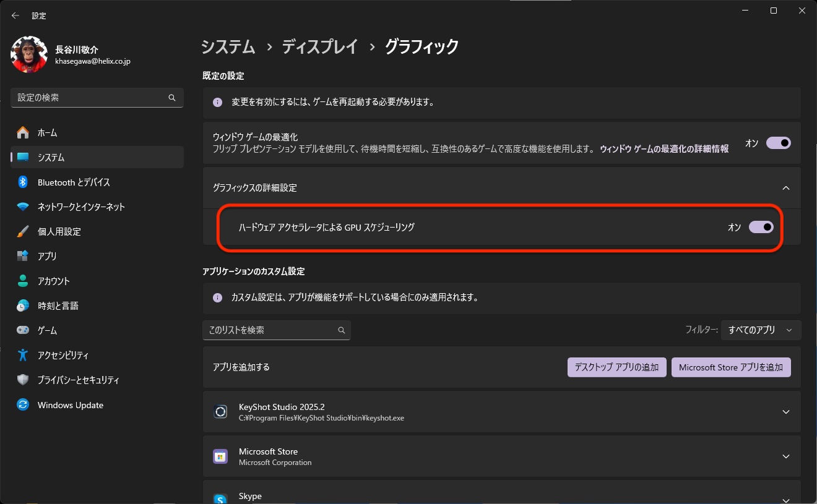Expand KeyShot Studio 2025.2 app options
The width and height of the screenshot is (817, 504).
pos(785,412)
